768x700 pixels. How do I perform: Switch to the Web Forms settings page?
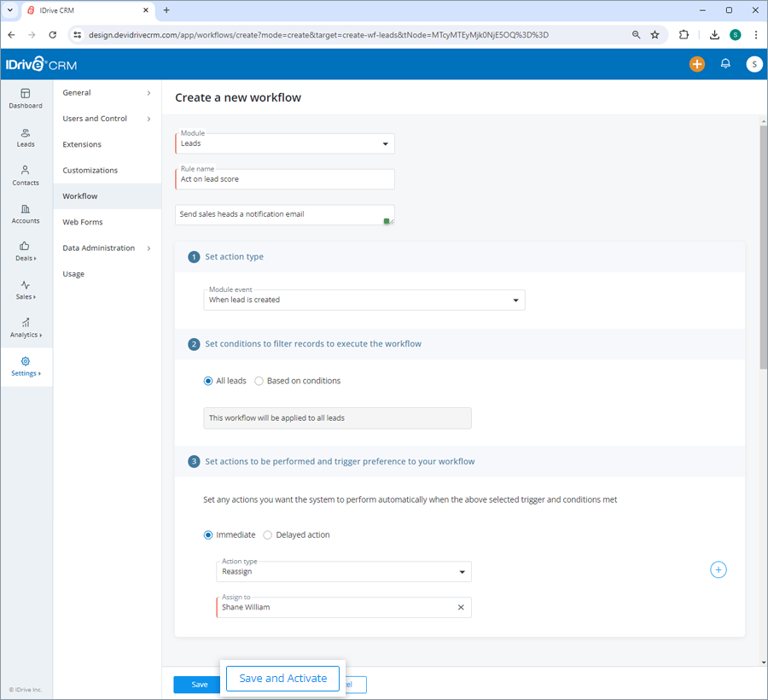point(82,221)
